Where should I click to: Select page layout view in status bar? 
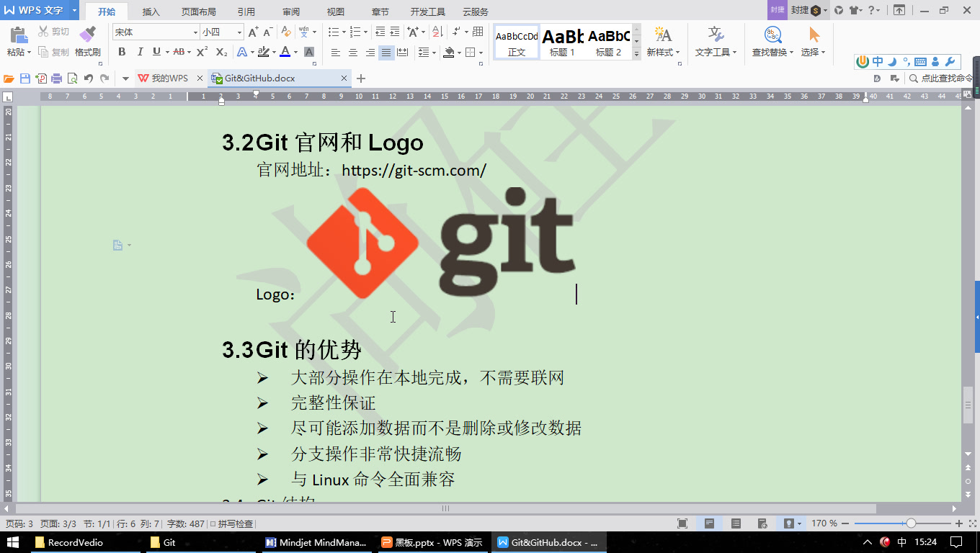pos(710,523)
